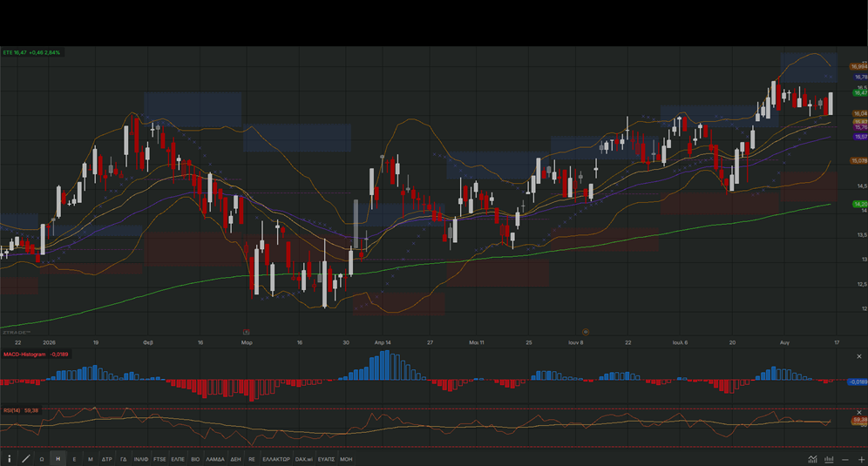Screen dimensions: 868x466
Task: Switch to the H daily timeframe
Action: [x=58, y=459]
